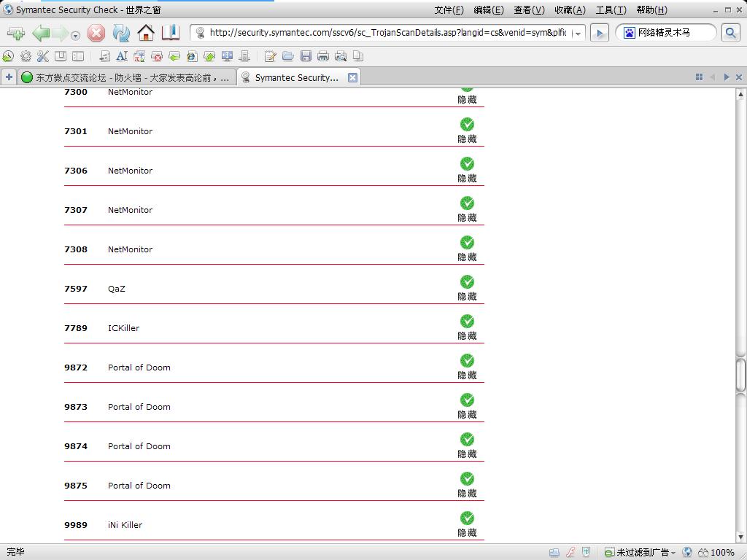Move to next tab with right arrow
This screenshot has width=747, height=560.
[727, 77]
